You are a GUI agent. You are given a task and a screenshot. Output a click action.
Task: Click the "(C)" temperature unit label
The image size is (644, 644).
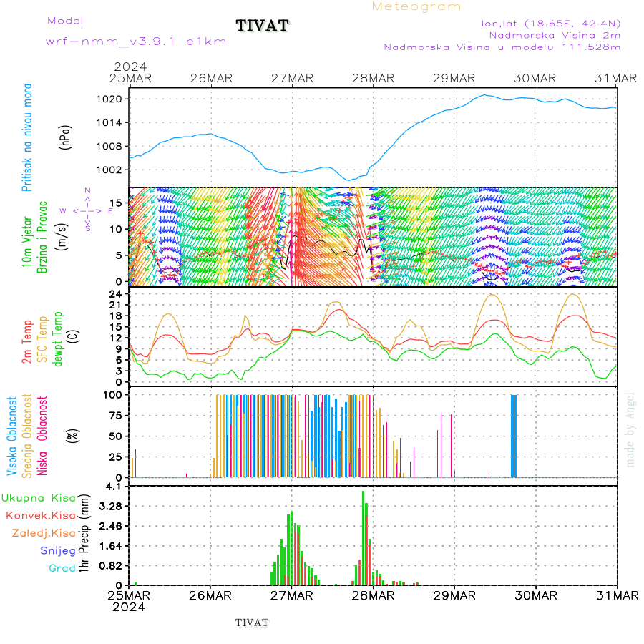click(x=73, y=336)
